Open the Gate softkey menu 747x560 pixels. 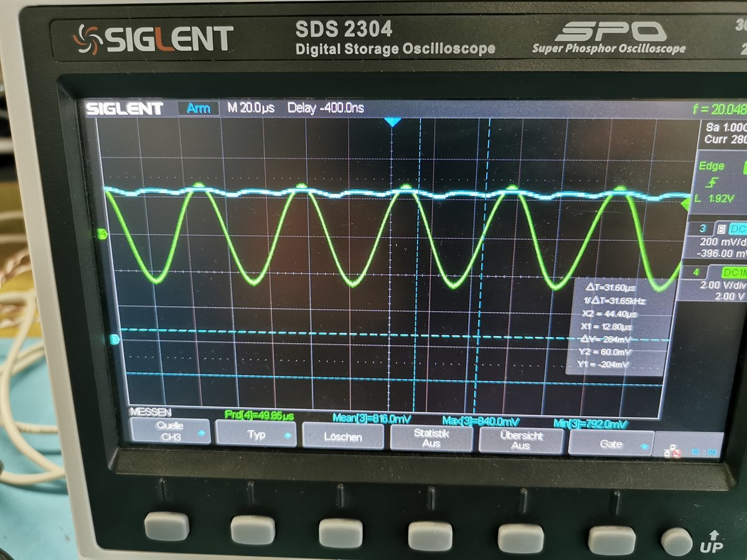tap(611, 444)
